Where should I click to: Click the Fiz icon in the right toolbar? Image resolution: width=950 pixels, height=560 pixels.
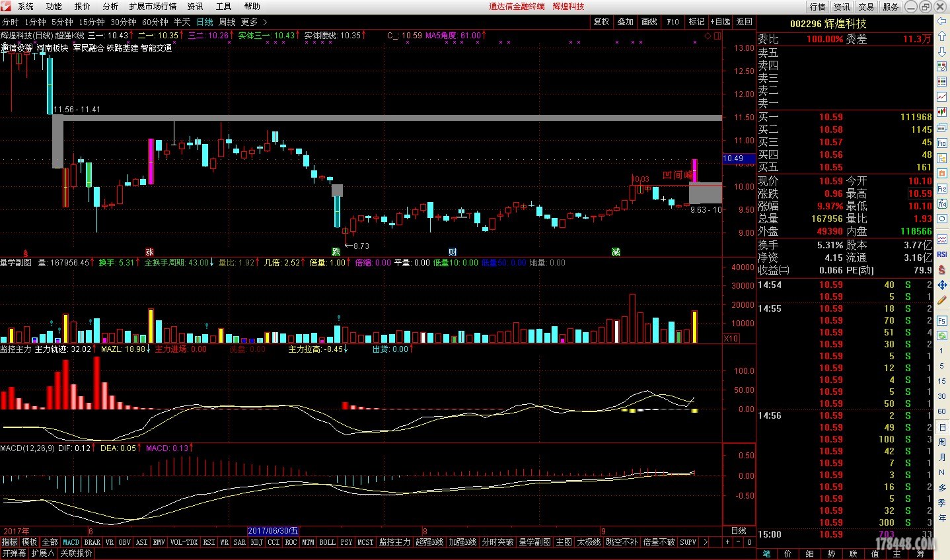tap(942, 188)
